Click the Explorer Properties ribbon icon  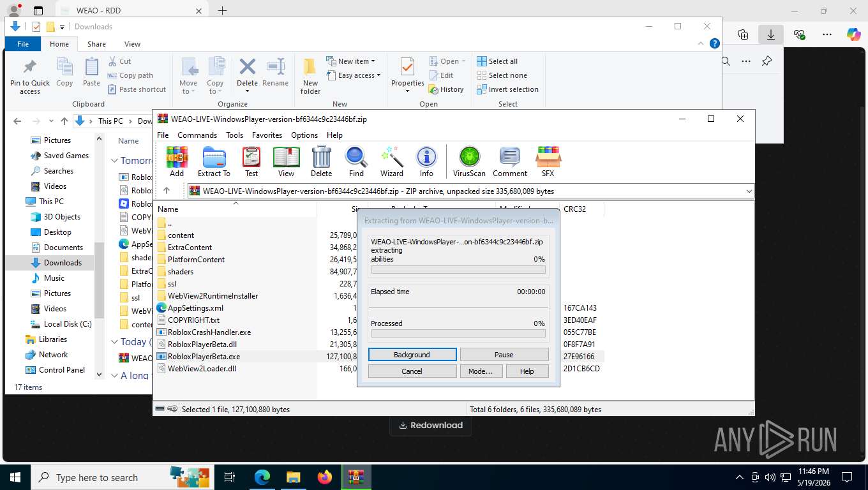[x=408, y=75]
